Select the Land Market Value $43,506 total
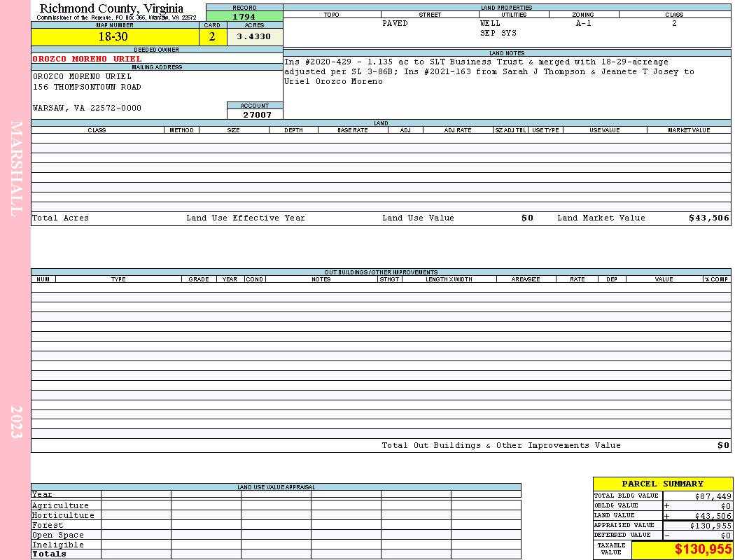735x560 pixels. [x=708, y=218]
